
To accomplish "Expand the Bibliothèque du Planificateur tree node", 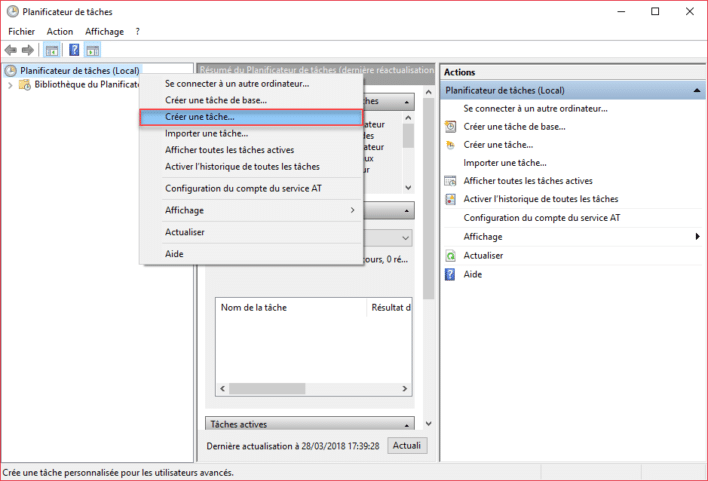I will pos(10,85).
